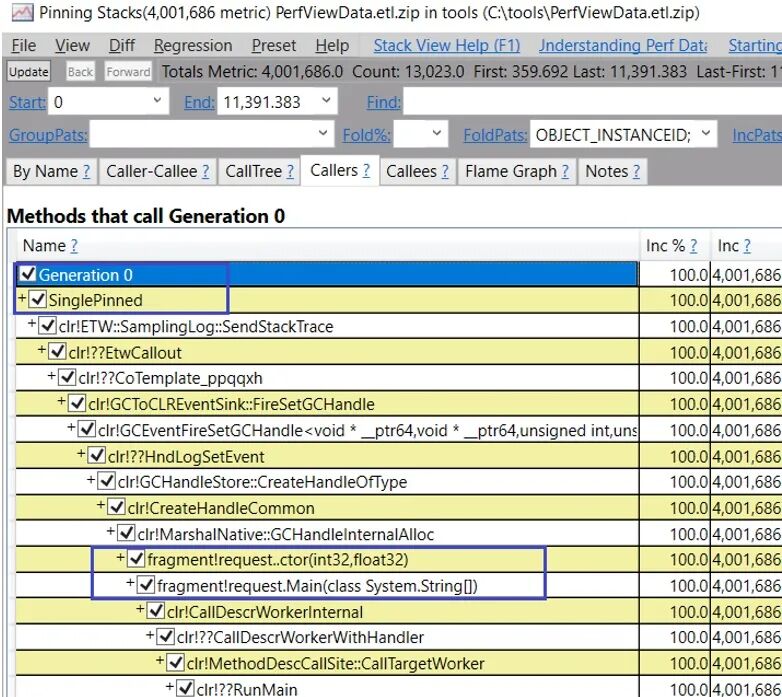Click the Update button
The width and height of the screenshot is (782, 697).
coord(28,72)
